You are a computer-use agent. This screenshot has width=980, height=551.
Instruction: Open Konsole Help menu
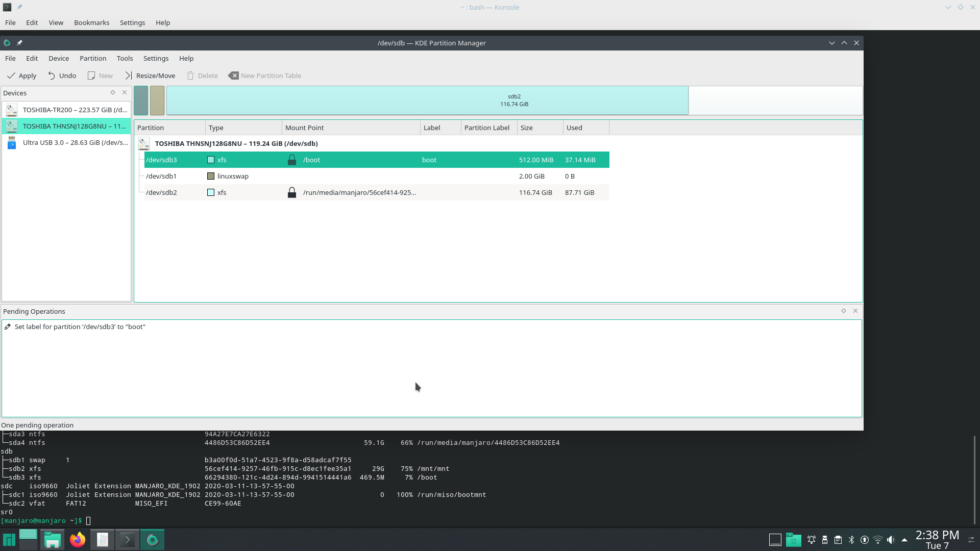163,22
